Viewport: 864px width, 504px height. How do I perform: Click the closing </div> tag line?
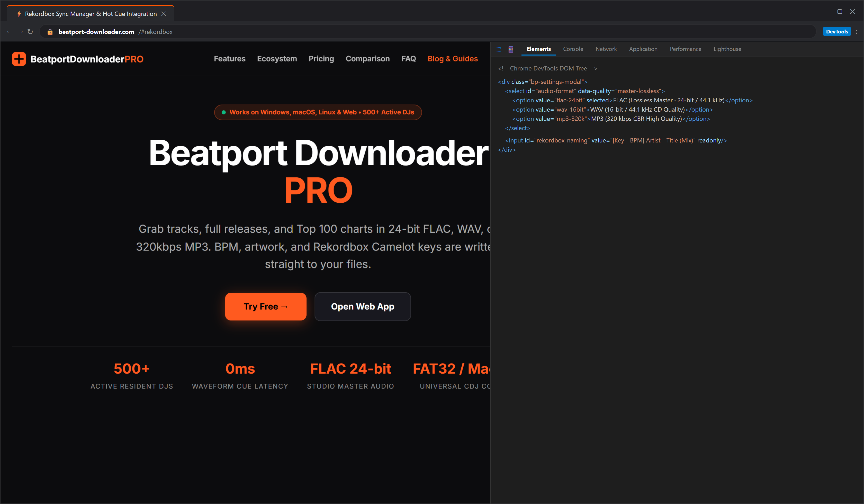pyautogui.click(x=507, y=149)
